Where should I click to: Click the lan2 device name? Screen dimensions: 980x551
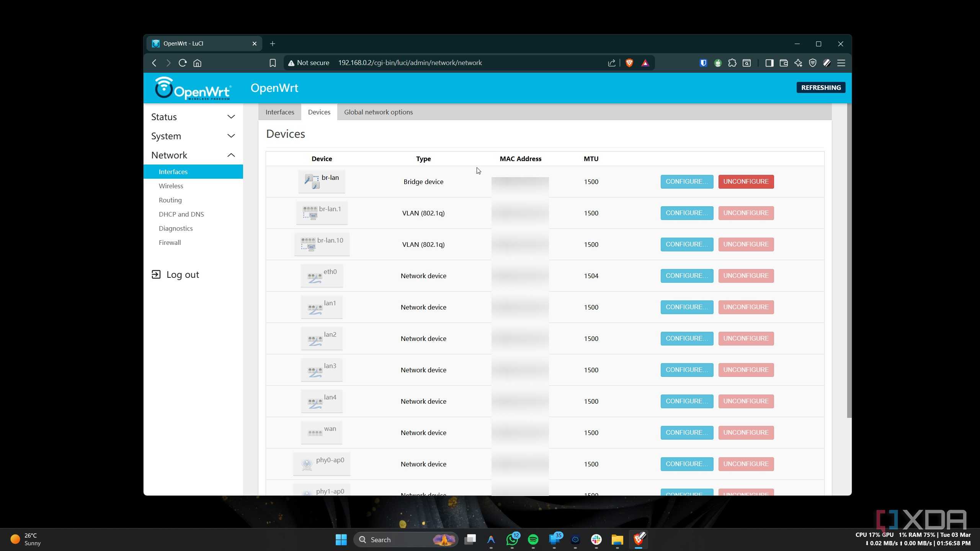[330, 334]
